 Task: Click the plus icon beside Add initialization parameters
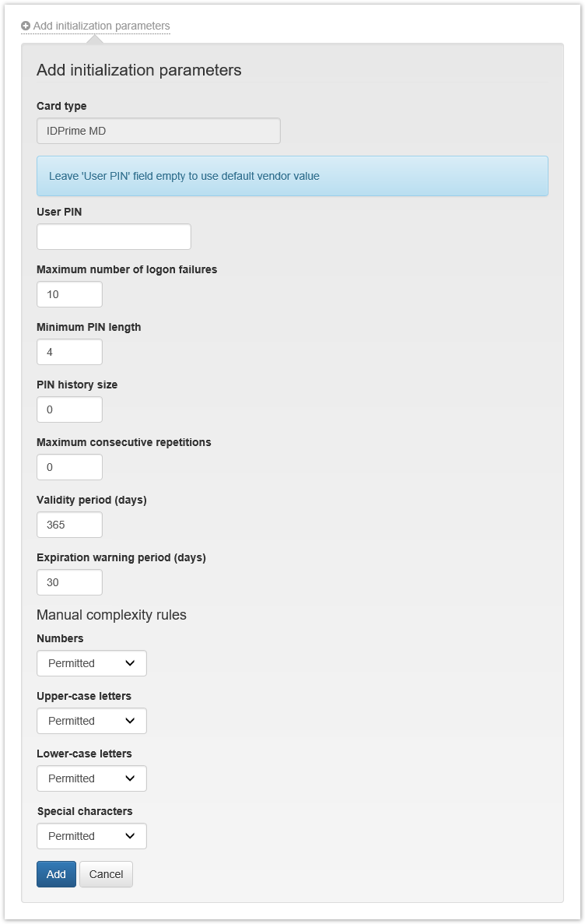26,26
